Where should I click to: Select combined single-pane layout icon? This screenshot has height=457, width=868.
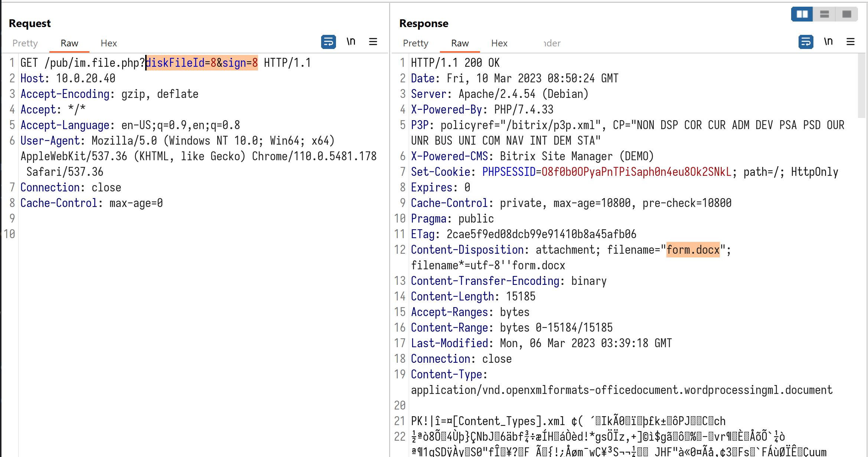click(847, 14)
